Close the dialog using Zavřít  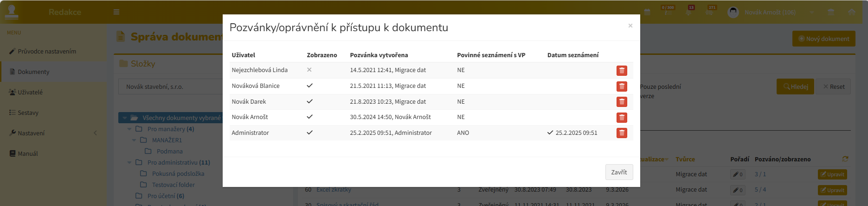pyautogui.click(x=619, y=172)
